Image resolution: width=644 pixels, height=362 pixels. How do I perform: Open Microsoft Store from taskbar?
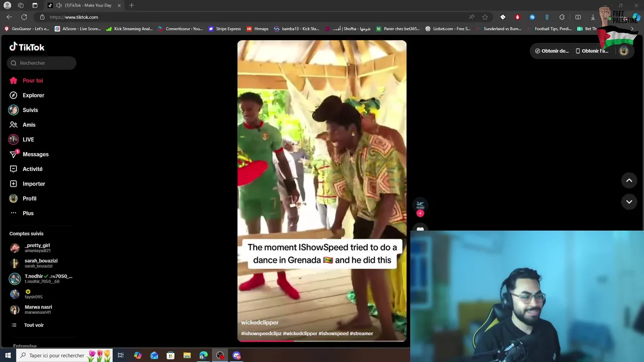171,355
